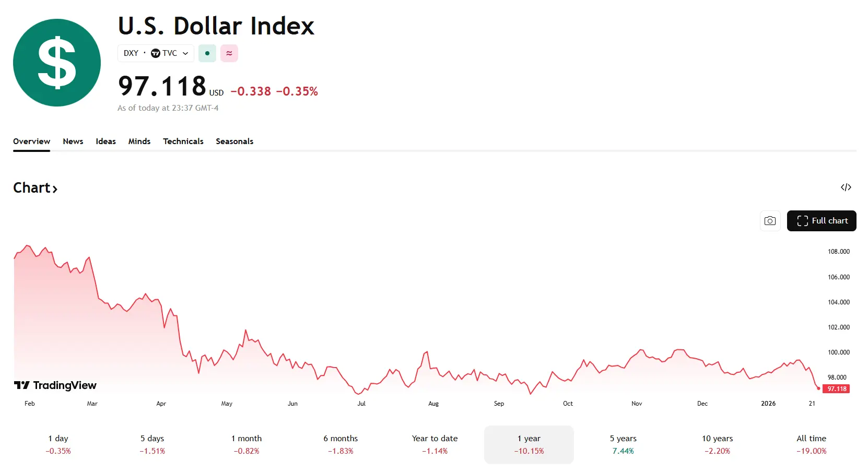Open the Seasonals tab
Image resolution: width=868 pixels, height=472 pixels.
(x=234, y=141)
